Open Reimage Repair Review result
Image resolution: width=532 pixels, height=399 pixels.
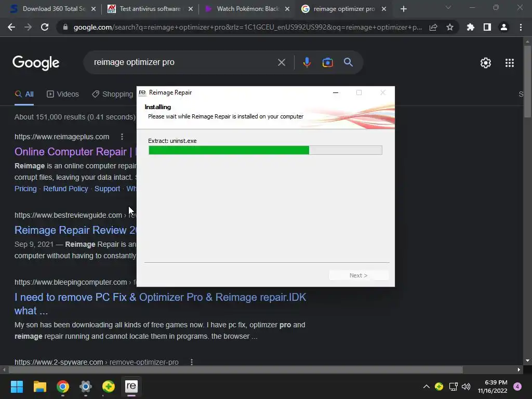75,230
